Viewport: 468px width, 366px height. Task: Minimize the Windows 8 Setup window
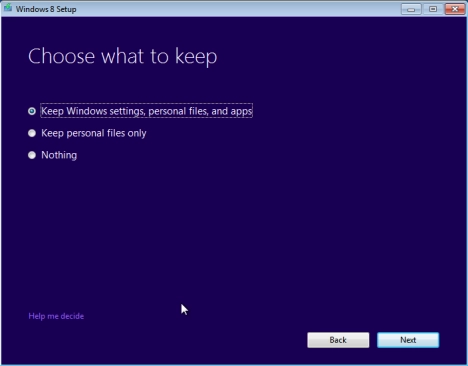coord(411,9)
